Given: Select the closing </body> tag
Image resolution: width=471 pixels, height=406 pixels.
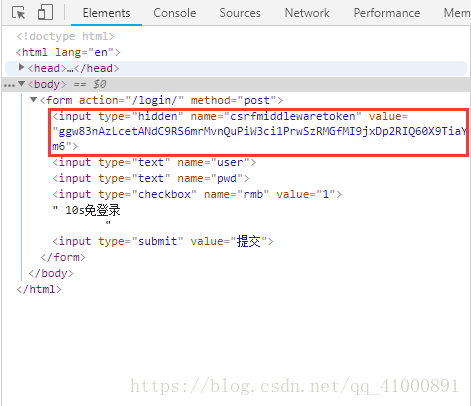Looking at the screenshot, I should pos(51,273).
